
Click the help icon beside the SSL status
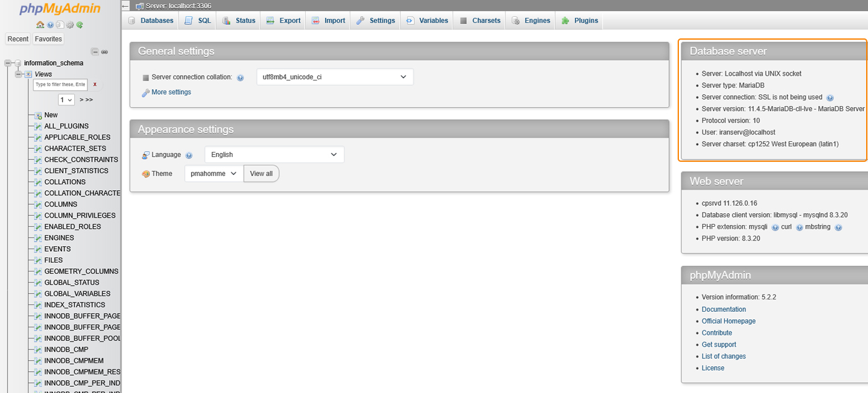830,98
